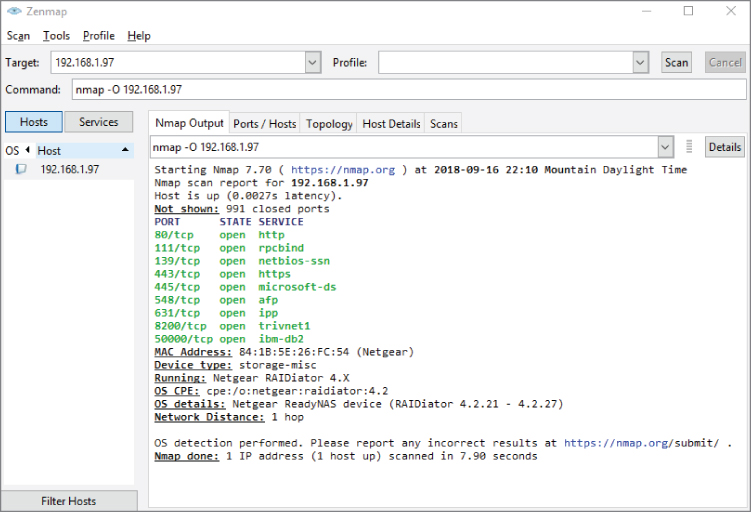This screenshot has width=751, height=512.
Task: Click the 80/tcp port line
Action: 219,235
